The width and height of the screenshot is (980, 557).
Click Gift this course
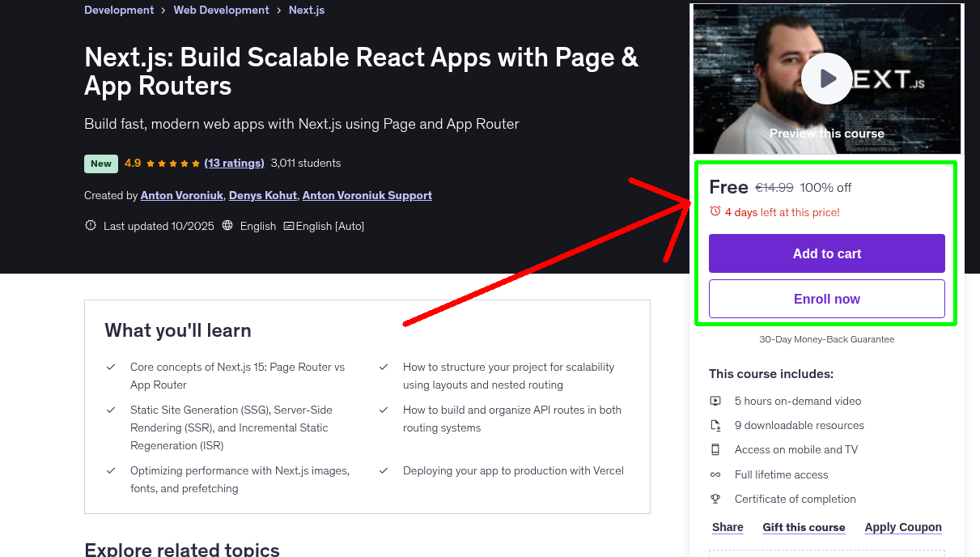(804, 527)
